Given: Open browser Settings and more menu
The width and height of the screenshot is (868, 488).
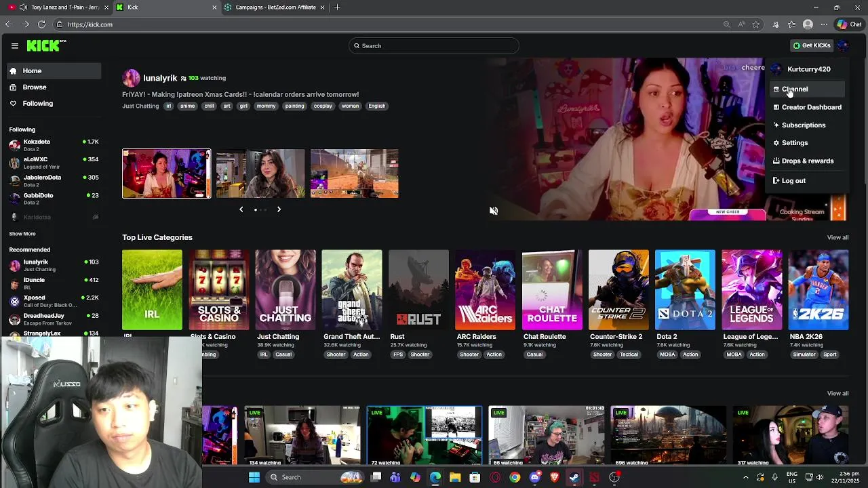Looking at the screenshot, I should 824,24.
